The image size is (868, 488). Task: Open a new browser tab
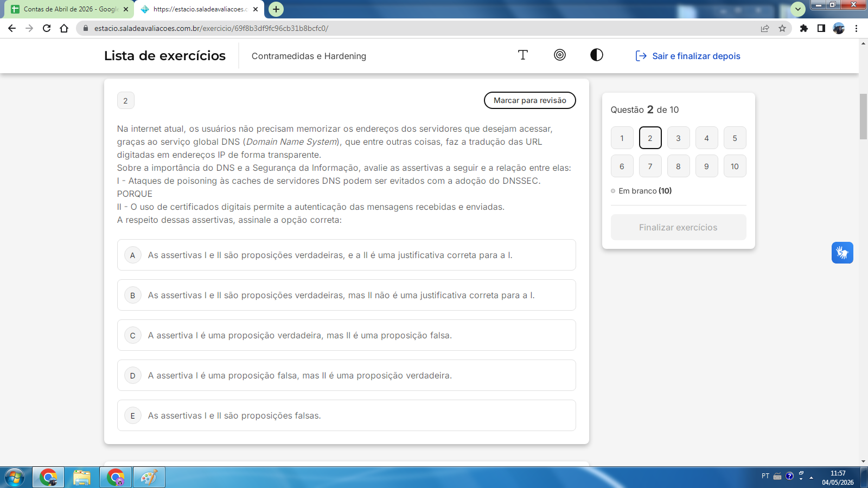276,9
